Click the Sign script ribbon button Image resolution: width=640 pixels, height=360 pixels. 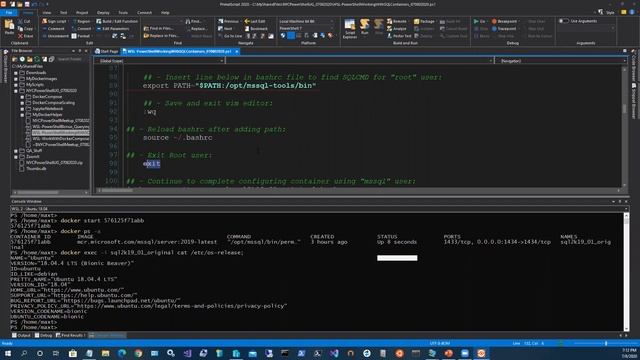point(55,21)
